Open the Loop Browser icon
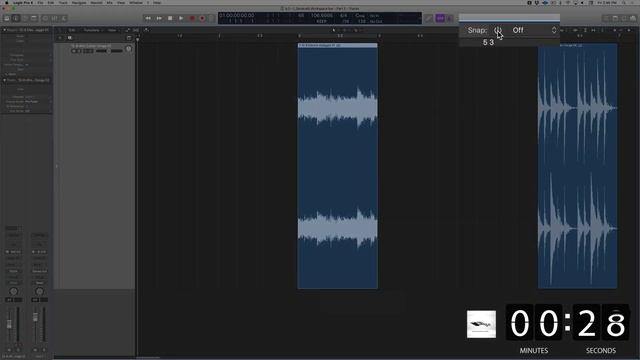Screen dimensions: 640x360 pyautogui.click(x=624, y=18)
